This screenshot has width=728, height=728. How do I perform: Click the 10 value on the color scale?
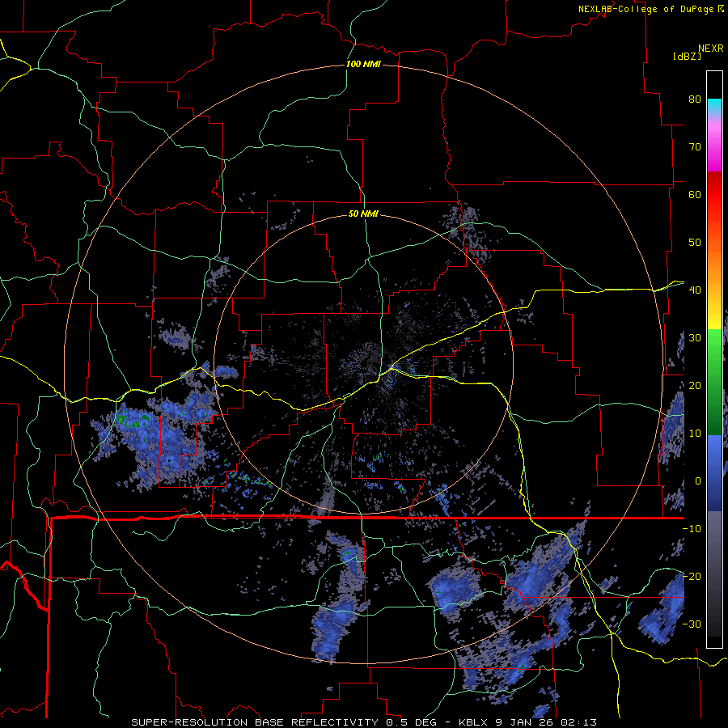[695, 434]
